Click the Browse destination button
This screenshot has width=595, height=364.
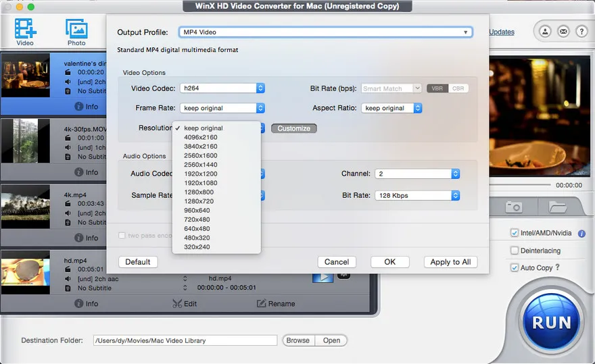click(x=298, y=340)
